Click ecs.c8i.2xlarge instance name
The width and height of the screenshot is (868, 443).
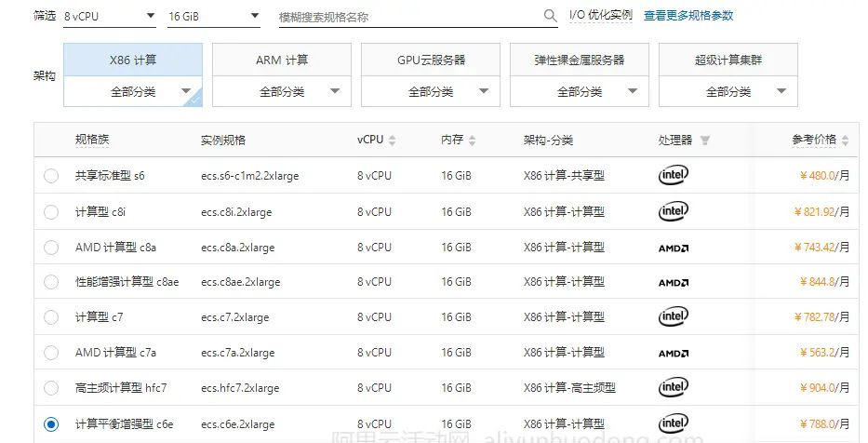[236, 212]
